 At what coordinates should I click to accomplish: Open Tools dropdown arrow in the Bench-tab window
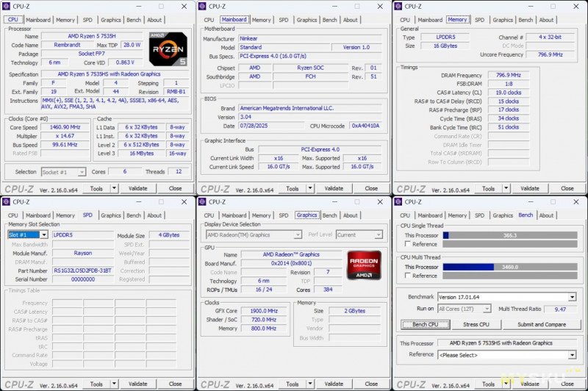click(506, 384)
